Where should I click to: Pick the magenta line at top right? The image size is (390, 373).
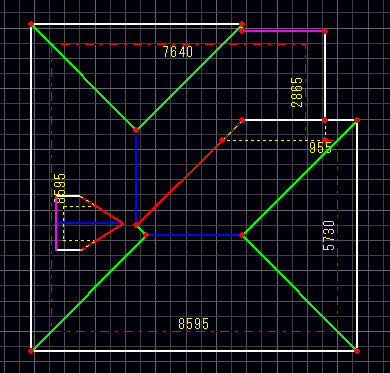[x=283, y=31]
